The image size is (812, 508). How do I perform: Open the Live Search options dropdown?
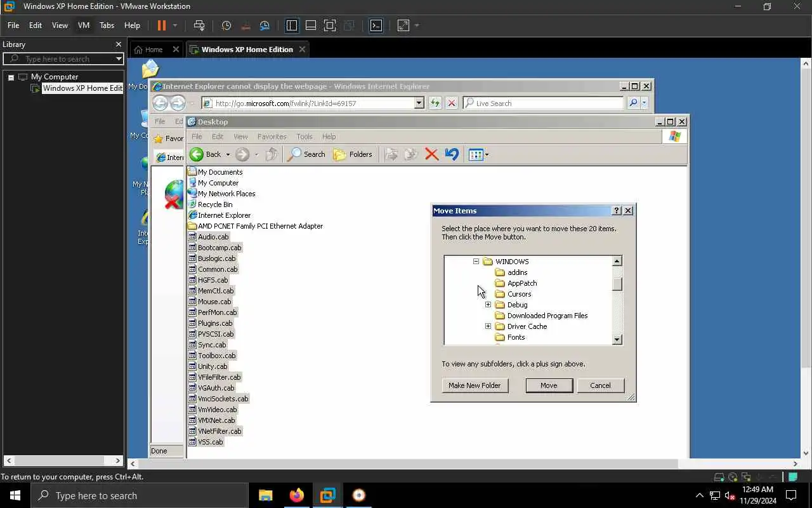(x=644, y=103)
